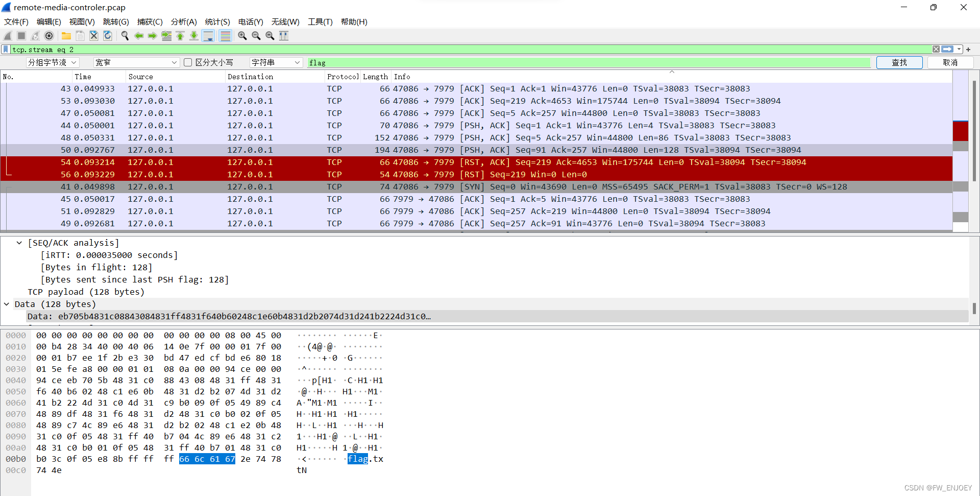This screenshot has height=496, width=980.
Task: Click the stop capture square icon
Action: [21, 36]
